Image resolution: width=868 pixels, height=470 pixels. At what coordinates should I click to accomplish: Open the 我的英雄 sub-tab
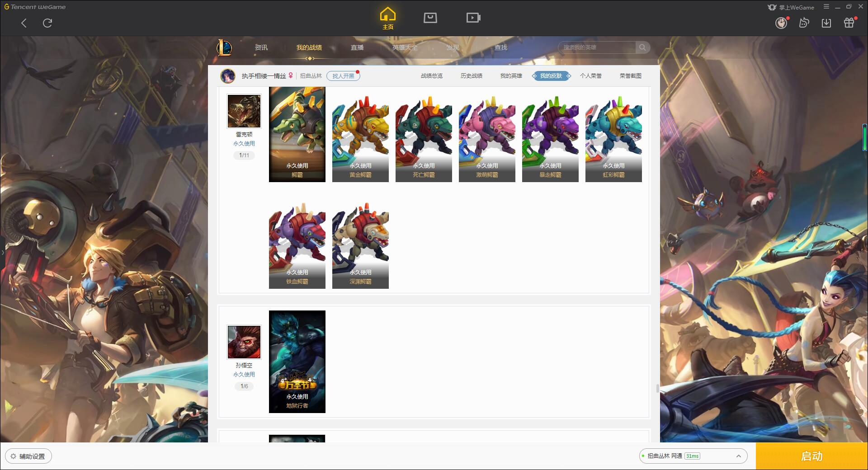tap(511, 76)
